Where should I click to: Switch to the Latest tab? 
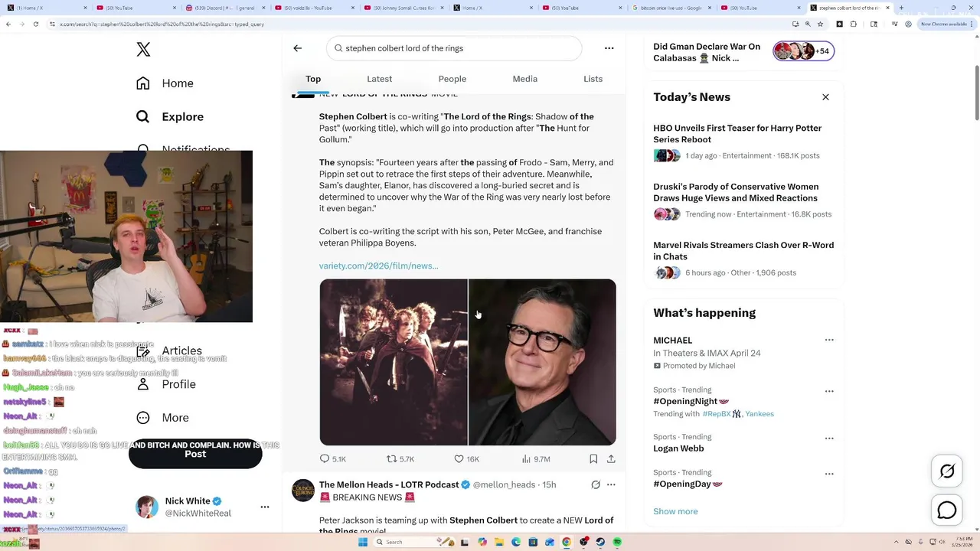click(379, 79)
